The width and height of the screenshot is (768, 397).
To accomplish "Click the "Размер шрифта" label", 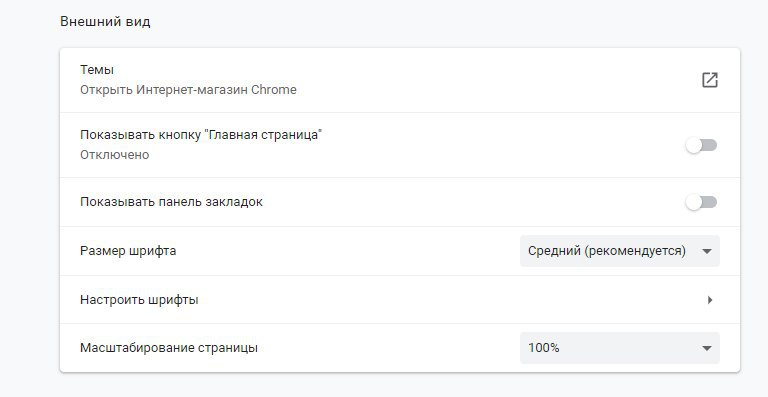I will (x=128, y=251).
